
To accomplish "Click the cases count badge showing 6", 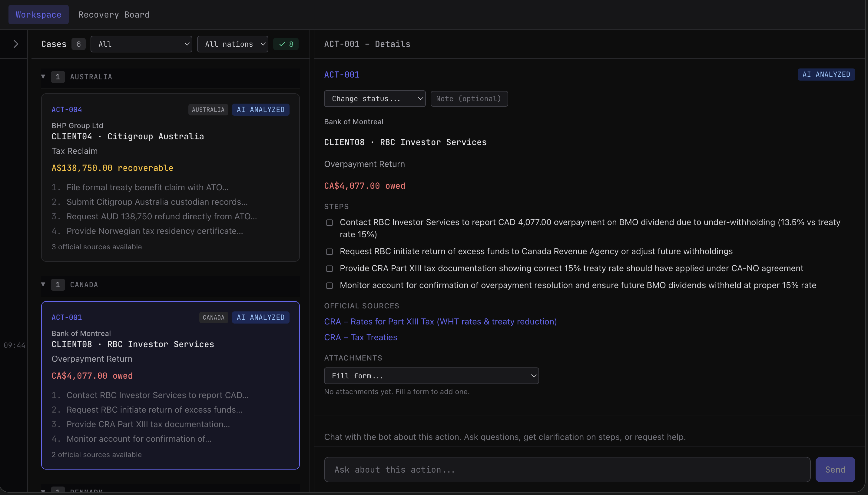I will tap(78, 44).
